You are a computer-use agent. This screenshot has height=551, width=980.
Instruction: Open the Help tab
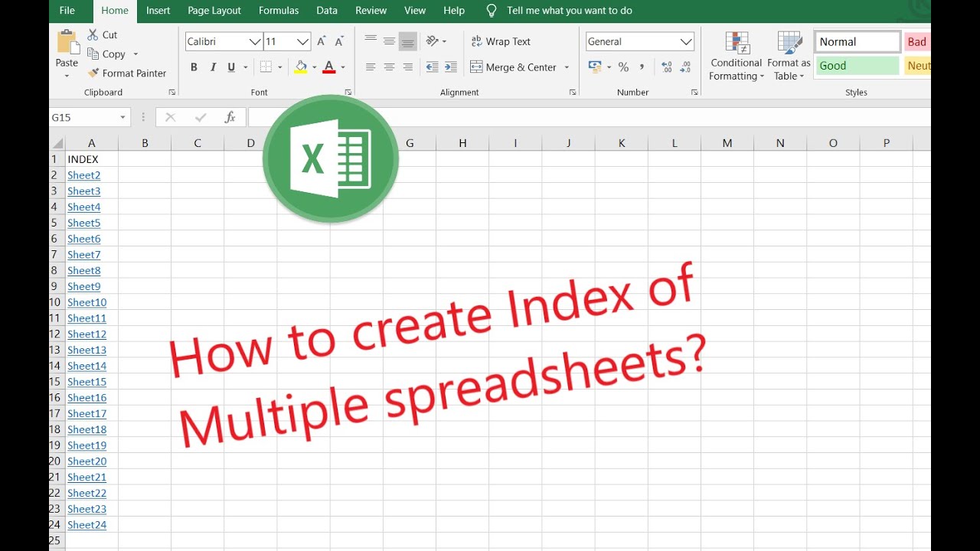pos(454,11)
